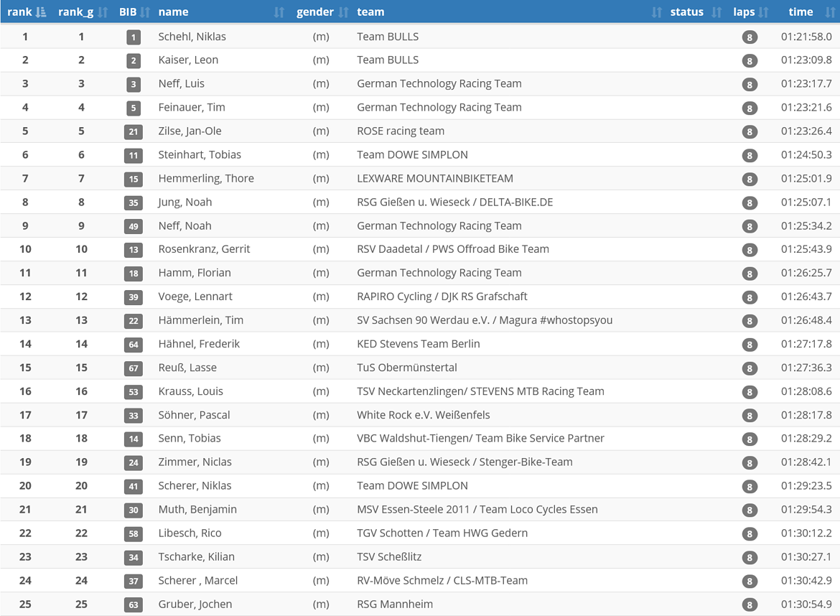Screen dimensions: 840x616
Task: Sort by time column header
Action: coord(806,11)
